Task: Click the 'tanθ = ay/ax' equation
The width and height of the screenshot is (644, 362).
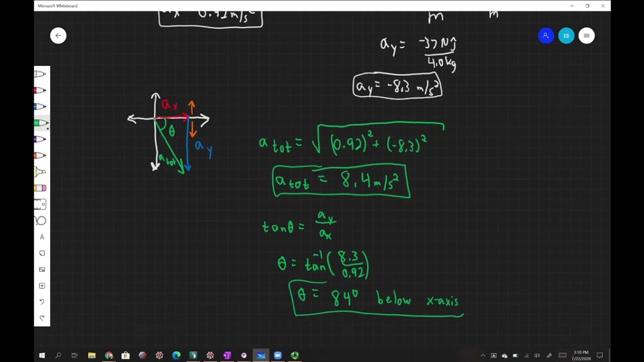Action: click(299, 225)
